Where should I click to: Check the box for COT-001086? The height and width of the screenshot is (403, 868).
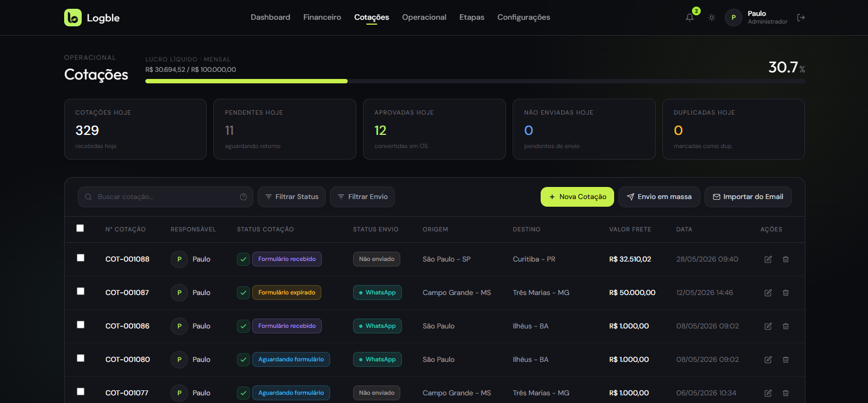click(x=81, y=325)
